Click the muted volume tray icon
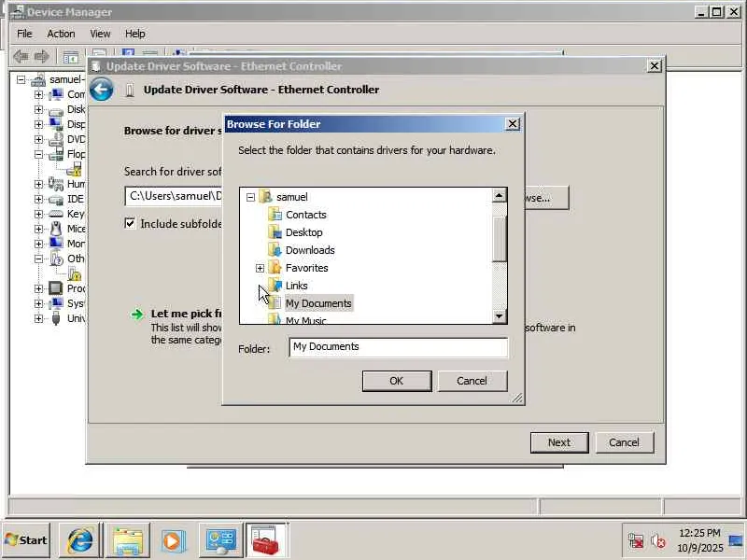The image size is (747, 560). (x=658, y=540)
